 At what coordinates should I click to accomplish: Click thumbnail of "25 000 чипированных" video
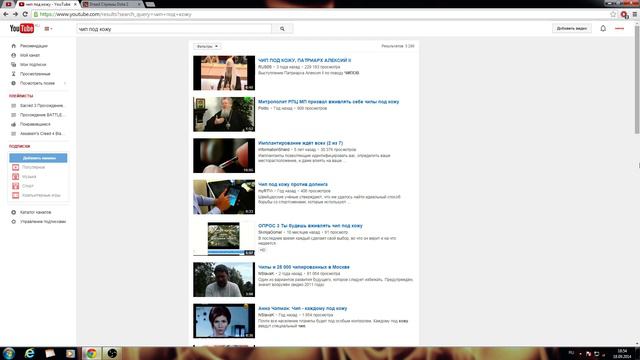tap(224, 280)
